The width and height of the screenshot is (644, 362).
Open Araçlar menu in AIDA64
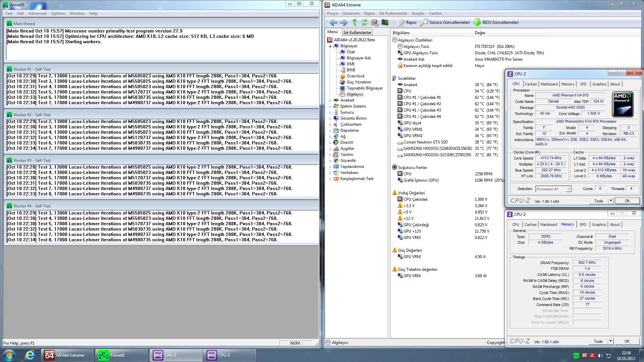coord(418,13)
